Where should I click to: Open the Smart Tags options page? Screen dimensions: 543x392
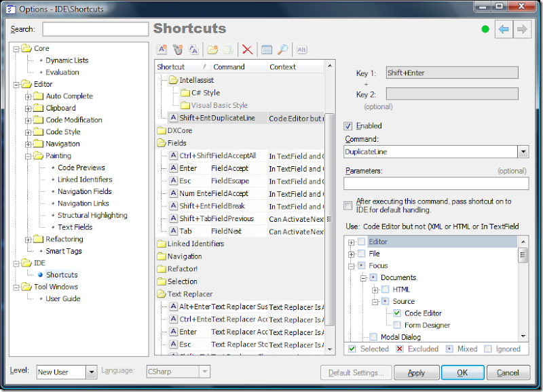(x=64, y=251)
